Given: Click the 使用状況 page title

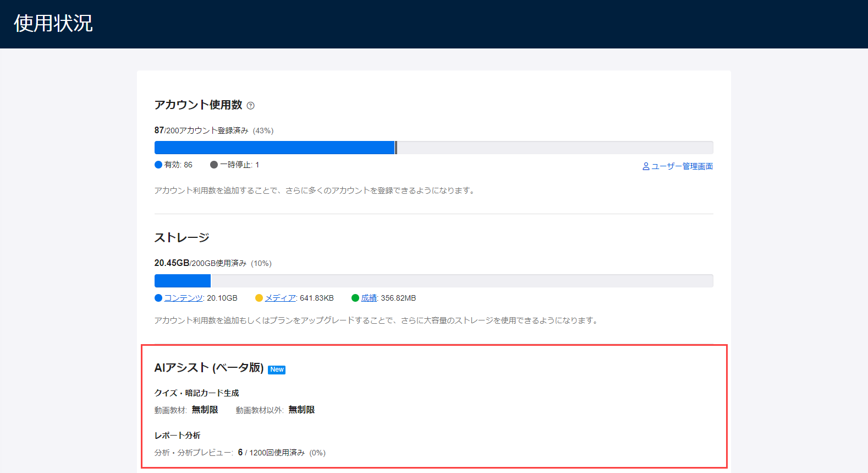Looking at the screenshot, I should coord(53,24).
